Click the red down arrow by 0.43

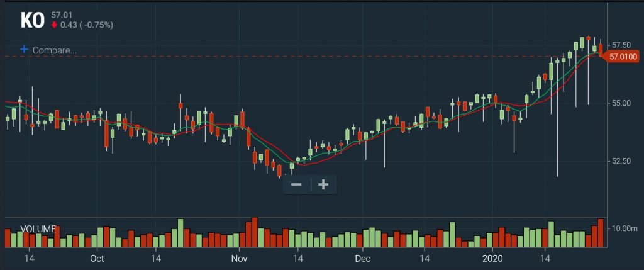tap(54, 25)
